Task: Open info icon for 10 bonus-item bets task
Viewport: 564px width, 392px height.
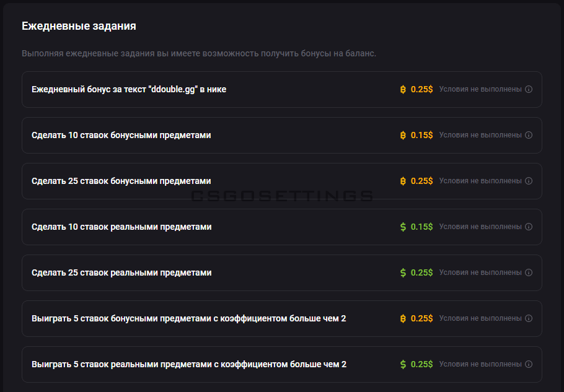Action: [529, 135]
